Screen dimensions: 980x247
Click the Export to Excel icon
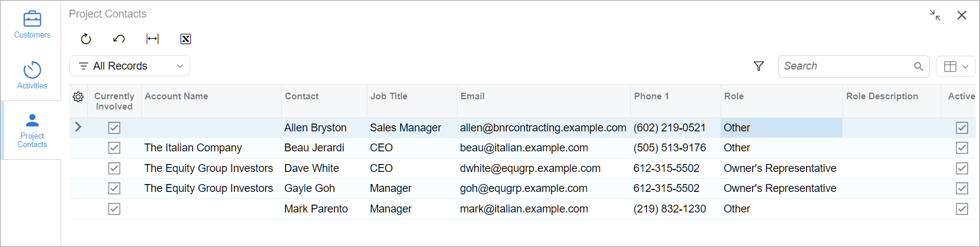(x=185, y=39)
